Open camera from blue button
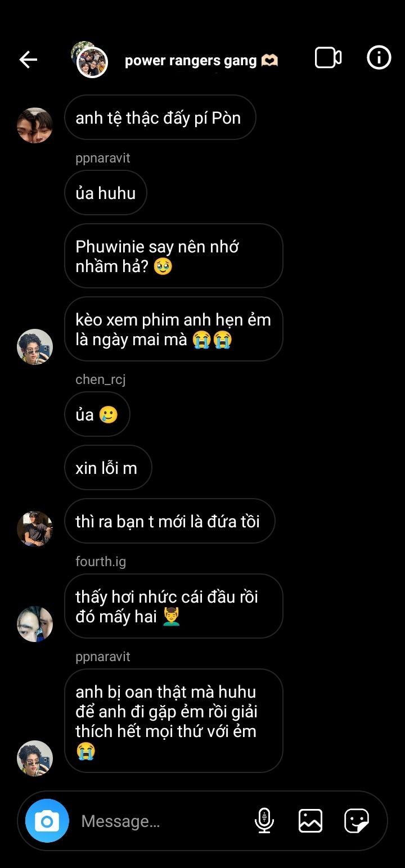The width and height of the screenshot is (405, 868). pos(47,821)
